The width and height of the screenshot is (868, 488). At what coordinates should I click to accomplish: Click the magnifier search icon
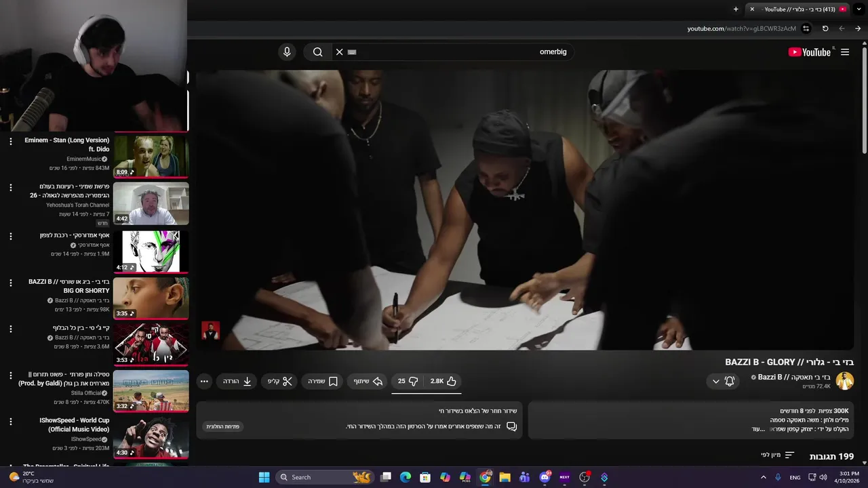point(317,52)
